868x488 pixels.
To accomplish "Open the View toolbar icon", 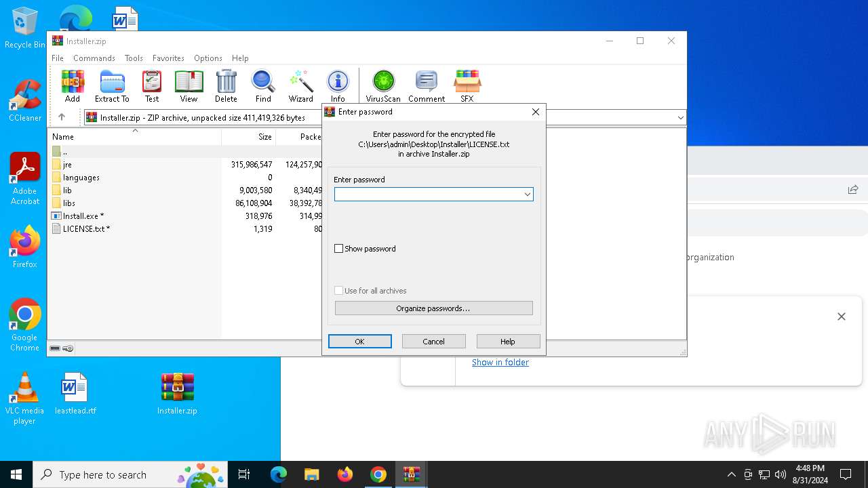I will (189, 86).
